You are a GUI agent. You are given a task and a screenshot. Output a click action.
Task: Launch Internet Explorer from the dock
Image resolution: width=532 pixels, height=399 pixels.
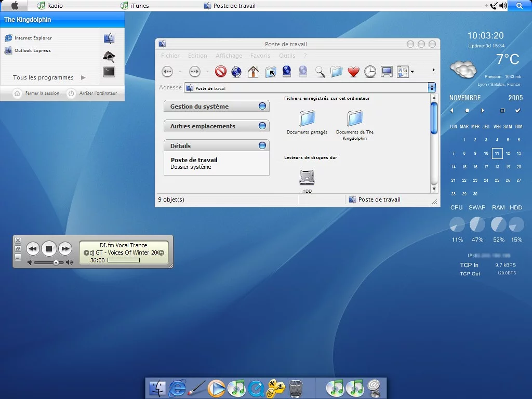pyautogui.click(x=177, y=388)
